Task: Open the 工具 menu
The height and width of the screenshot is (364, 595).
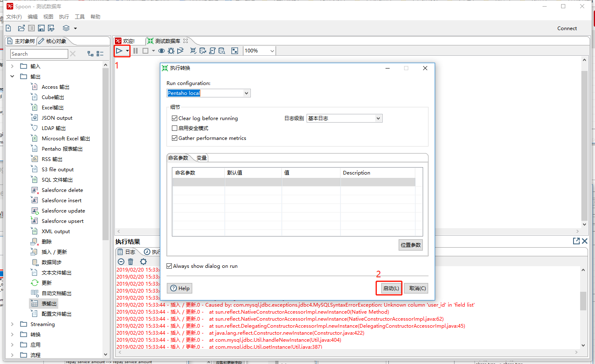Action: 80,17
